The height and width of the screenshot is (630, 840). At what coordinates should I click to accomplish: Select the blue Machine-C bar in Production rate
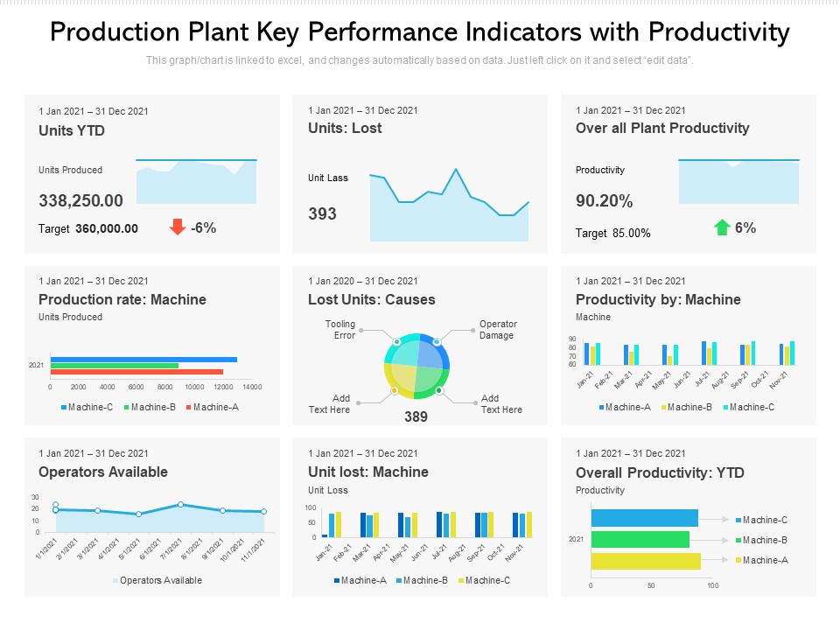143,360
